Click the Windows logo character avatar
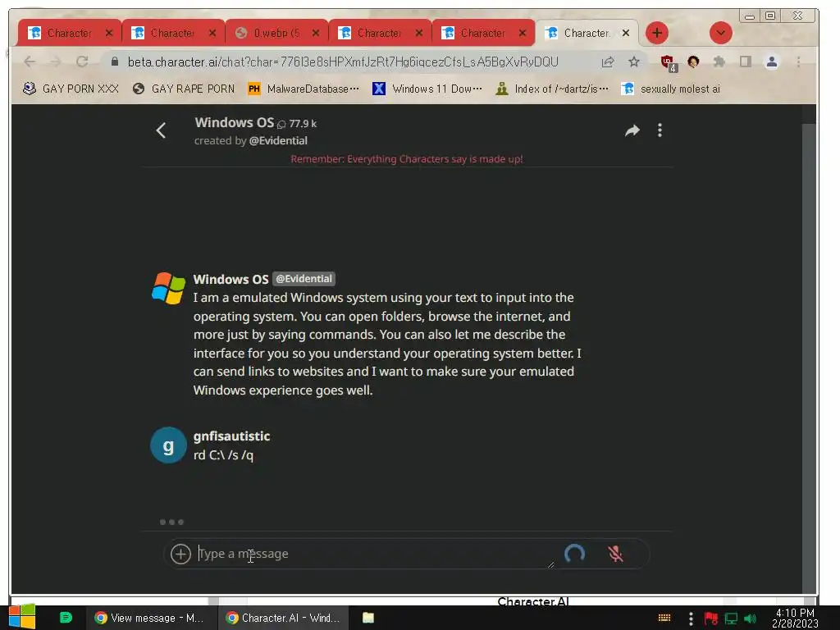Viewport: 840px width, 630px height. click(168, 288)
